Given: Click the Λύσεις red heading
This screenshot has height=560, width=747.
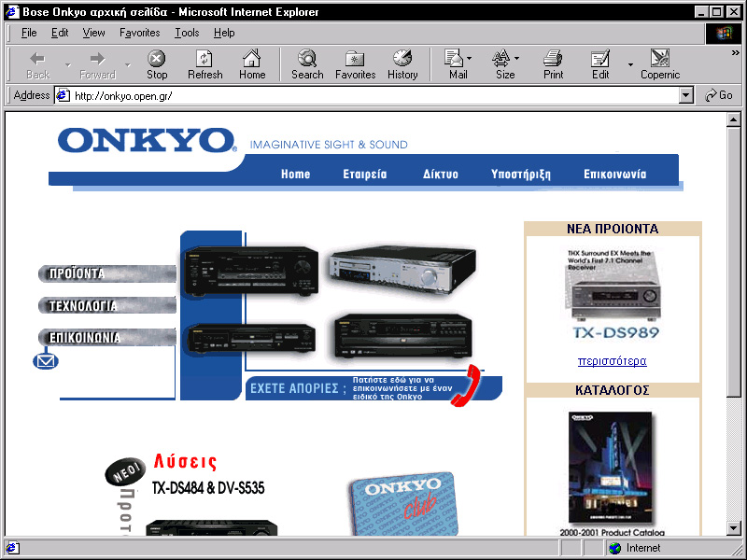Looking at the screenshot, I should pyautogui.click(x=185, y=461).
